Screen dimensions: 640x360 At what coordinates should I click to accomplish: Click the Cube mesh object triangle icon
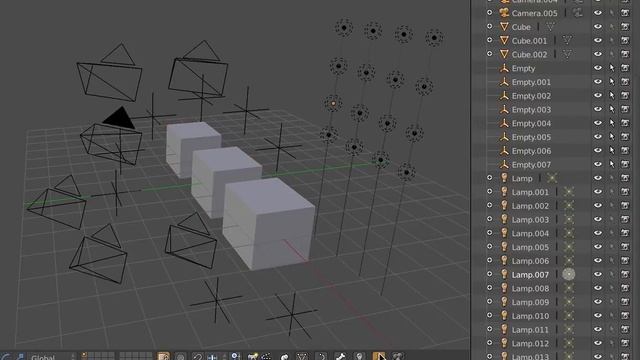click(x=504, y=27)
